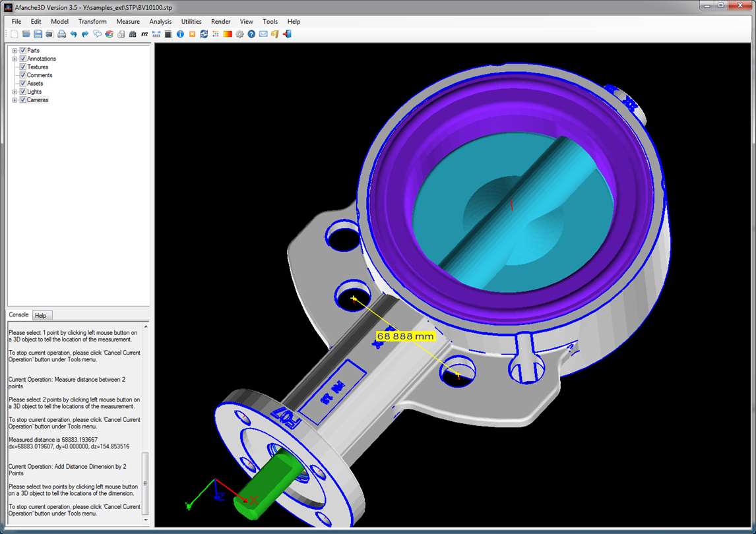Toggle the Comments checkbox
Screen dimensions: 756x534
[22, 74]
